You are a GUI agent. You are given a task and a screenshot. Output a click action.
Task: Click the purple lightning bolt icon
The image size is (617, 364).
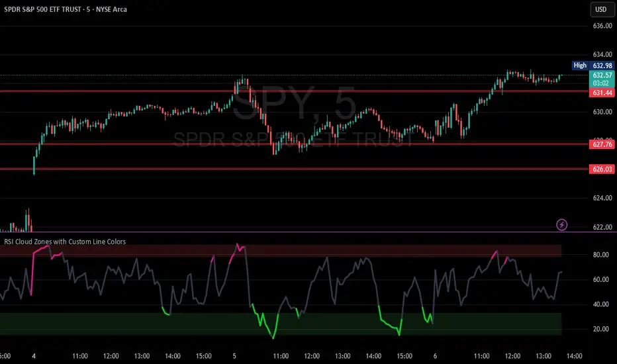pos(561,225)
